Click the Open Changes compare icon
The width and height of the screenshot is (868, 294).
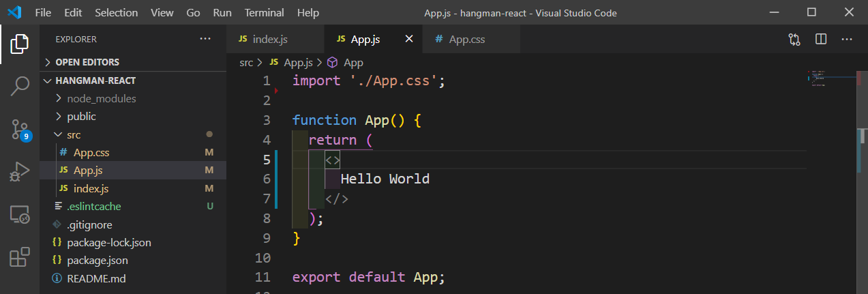pos(794,39)
